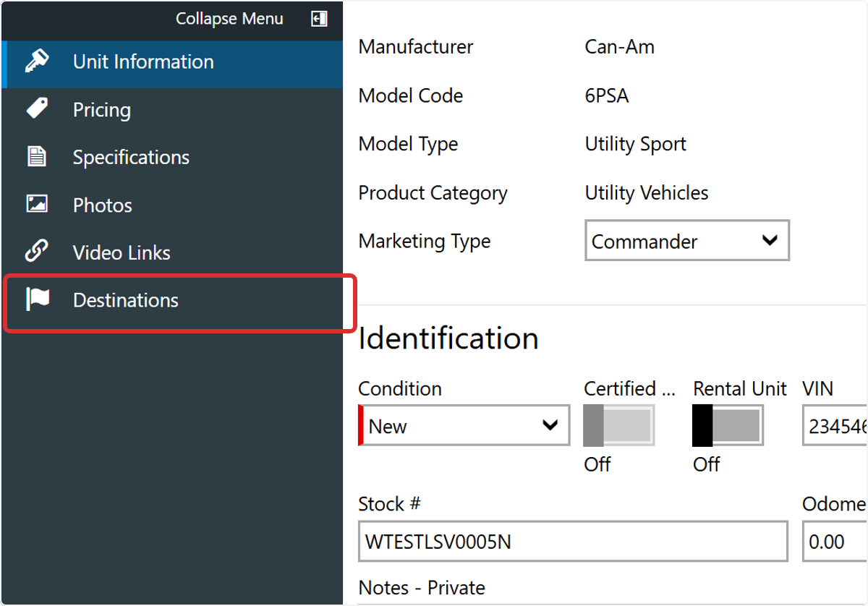Open the Marketing Type dropdown
Viewport: 868px width, 606px height.
tap(687, 241)
